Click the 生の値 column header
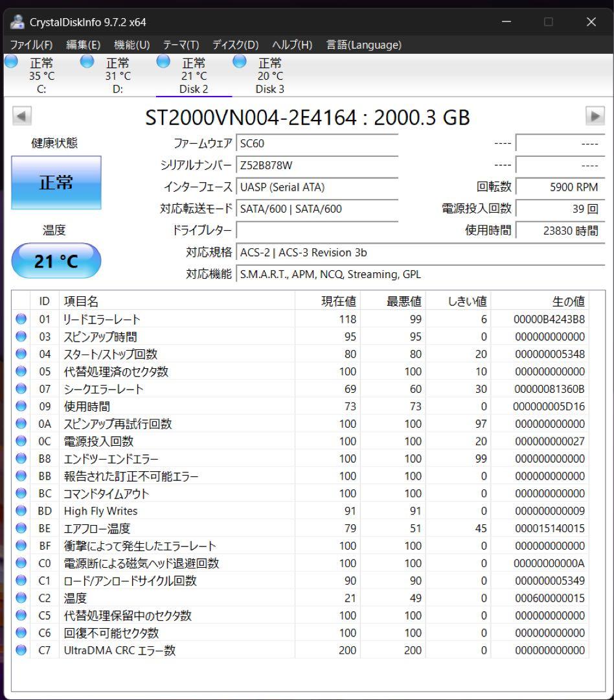This screenshot has width=614, height=700. (540, 301)
